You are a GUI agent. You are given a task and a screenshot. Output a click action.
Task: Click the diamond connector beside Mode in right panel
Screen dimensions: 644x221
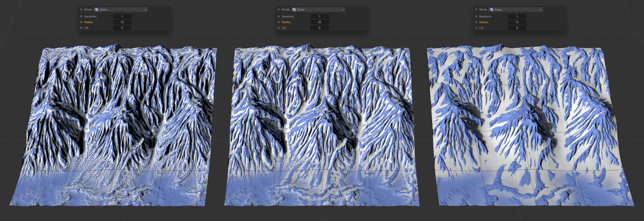(x=476, y=9)
